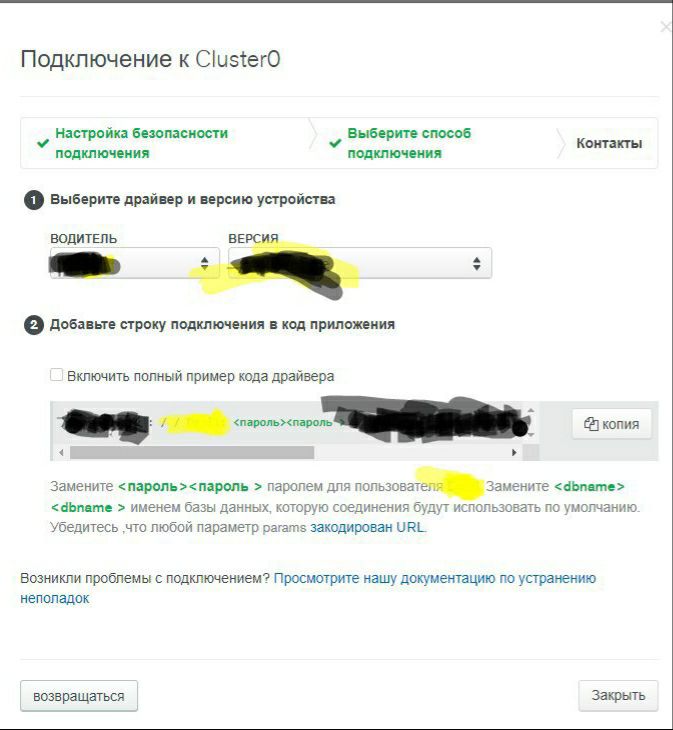The width and height of the screenshot is (673, 730).
Task: Open the ВЕРСИЯ version dropdown
Action: 360,263
